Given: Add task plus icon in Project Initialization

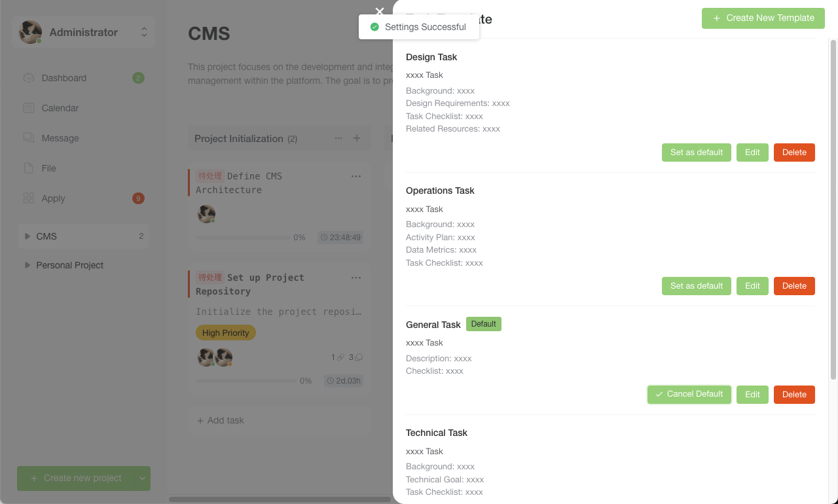Looking at the screenshot, I should pyautogui.click(x=357, y=138).
